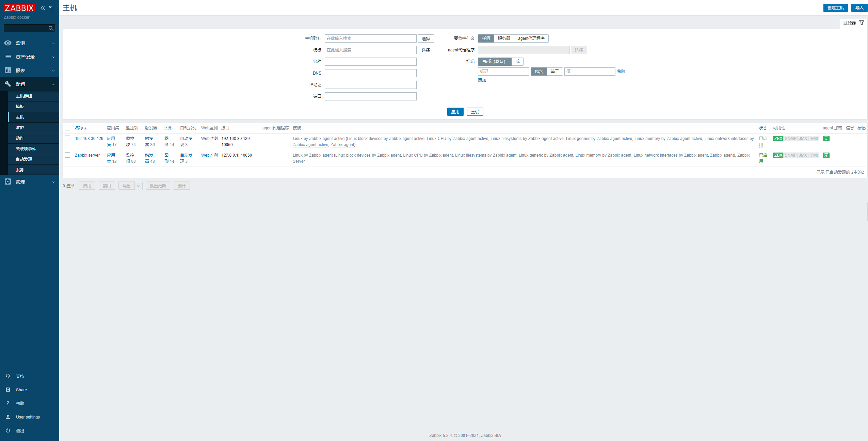Open the dropdown arrow next to 导出
The image size is (868, 441).
pyautogui.click(x=139, y=186)
